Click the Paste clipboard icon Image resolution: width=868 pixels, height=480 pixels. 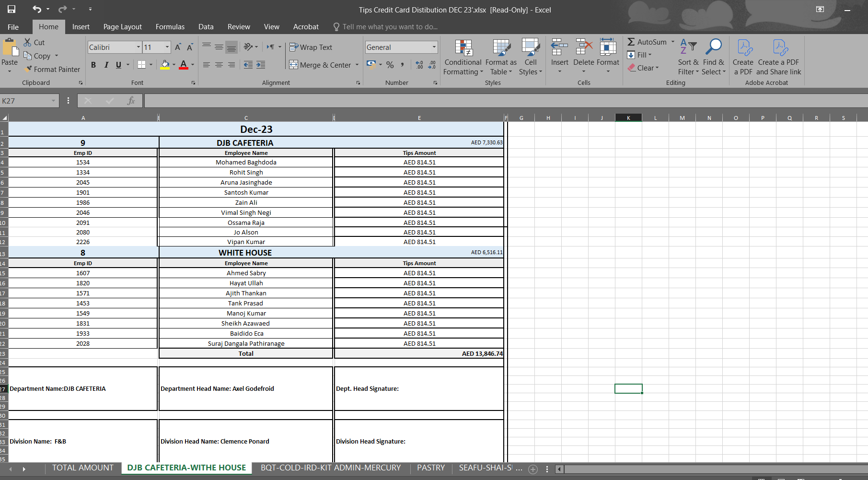click(x=10, y=48)
